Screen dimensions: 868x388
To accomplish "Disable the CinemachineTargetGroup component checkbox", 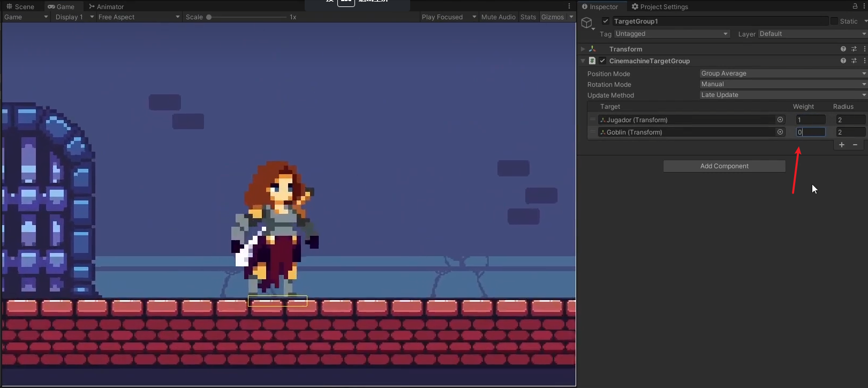I will pyautogui.click(x=602, y=61).
